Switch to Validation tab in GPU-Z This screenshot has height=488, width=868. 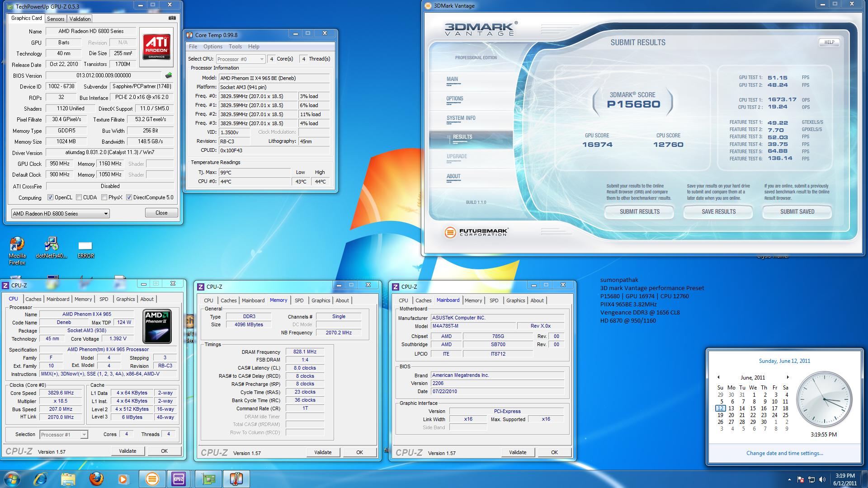coord(80,19)
